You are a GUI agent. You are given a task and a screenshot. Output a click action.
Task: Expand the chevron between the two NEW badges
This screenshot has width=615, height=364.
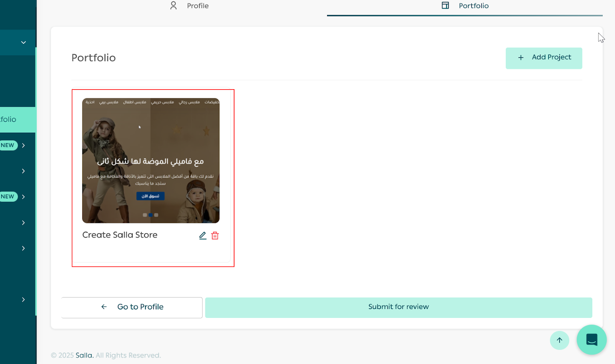[x=23, y=171]
